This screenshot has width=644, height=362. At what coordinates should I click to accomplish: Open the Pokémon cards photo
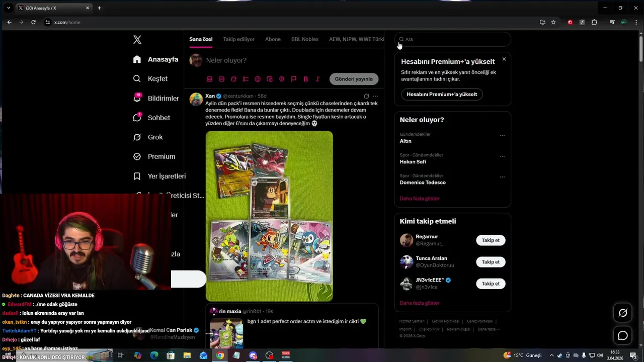tap(269, 216)
